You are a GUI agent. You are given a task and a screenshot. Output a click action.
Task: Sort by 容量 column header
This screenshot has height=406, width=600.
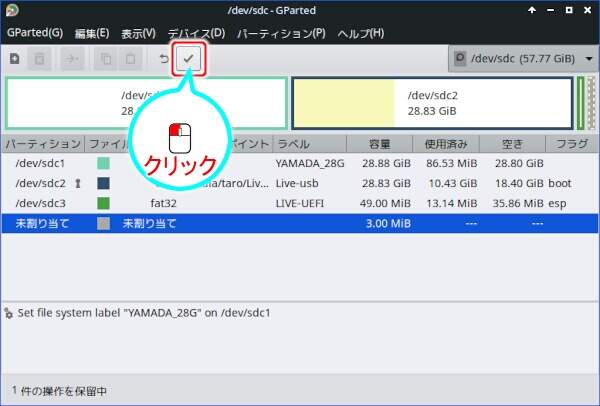[380, 144]
